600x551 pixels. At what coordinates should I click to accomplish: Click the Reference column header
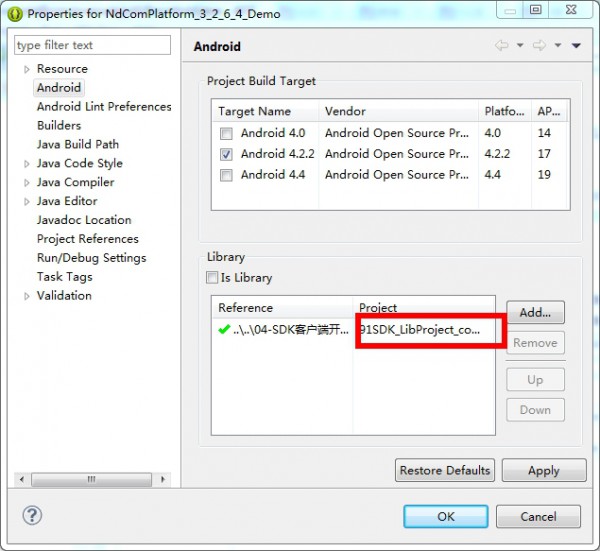coord(282,308)
